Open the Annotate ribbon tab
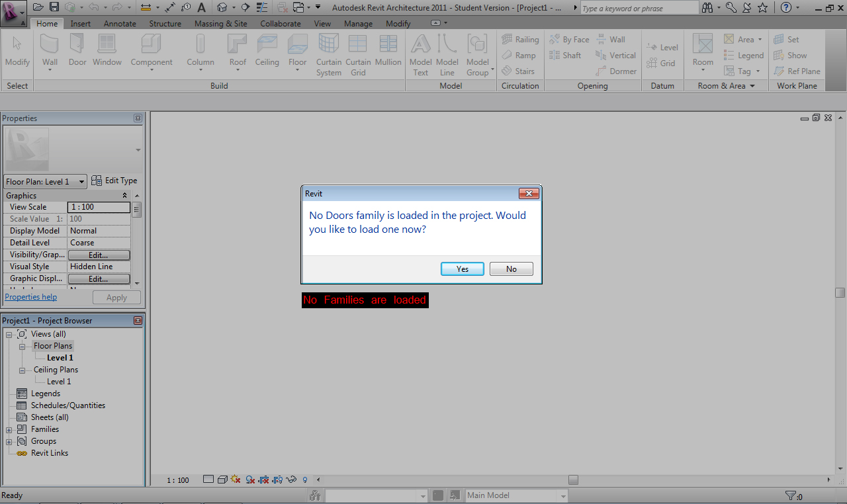Viewport: 847px width, 504px height. tap(120, 23)
